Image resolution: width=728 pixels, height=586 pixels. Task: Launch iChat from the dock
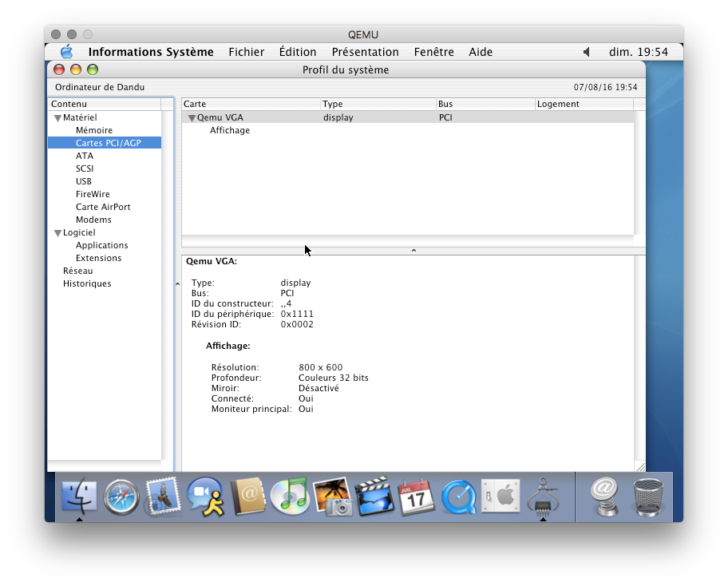[204, 497]
